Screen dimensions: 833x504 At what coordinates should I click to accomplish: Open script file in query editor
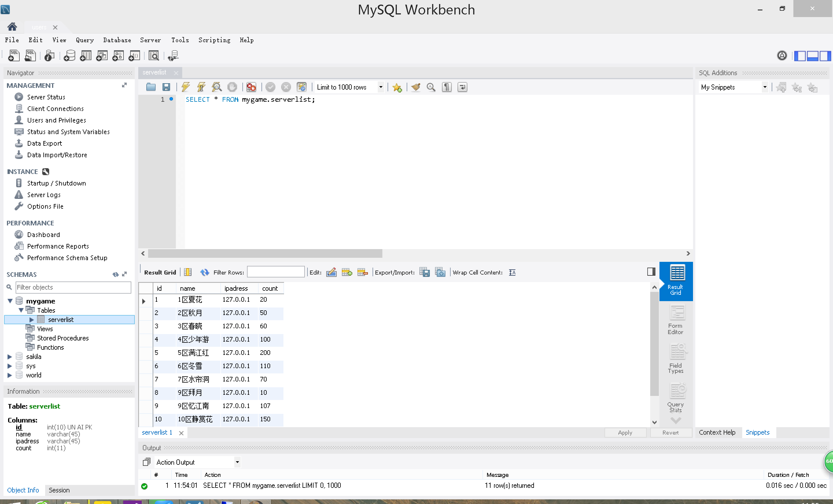coord(151,87)
